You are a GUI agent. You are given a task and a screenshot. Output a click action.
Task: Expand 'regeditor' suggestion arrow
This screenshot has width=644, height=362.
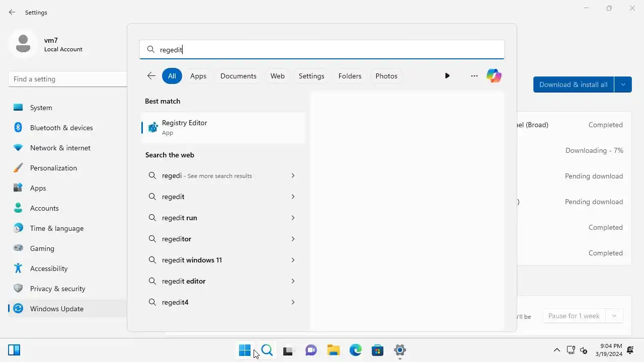pyautogui.click(x=293, y=239)
